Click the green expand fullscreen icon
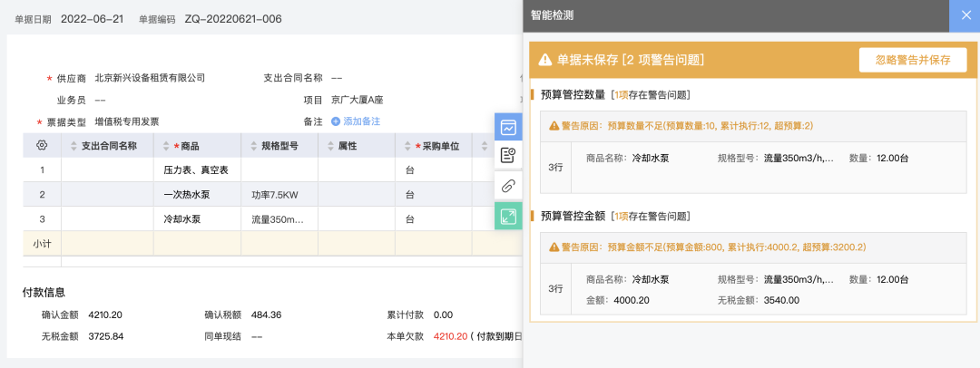Screen dimensions: 980x368 coord(508,216)
